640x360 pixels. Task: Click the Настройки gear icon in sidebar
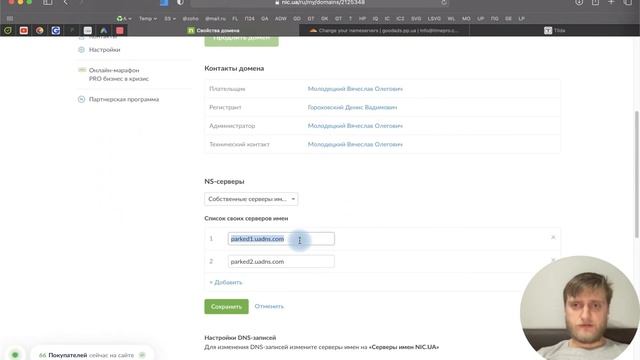click(x=81, y=50)
